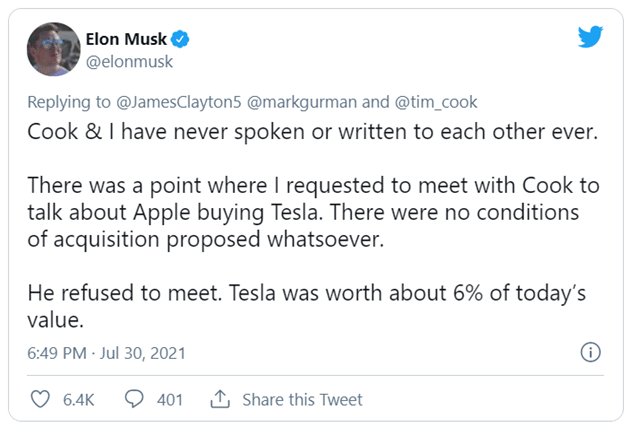
Task: Open the tweet info circle icon
Action: click(590, 353)
